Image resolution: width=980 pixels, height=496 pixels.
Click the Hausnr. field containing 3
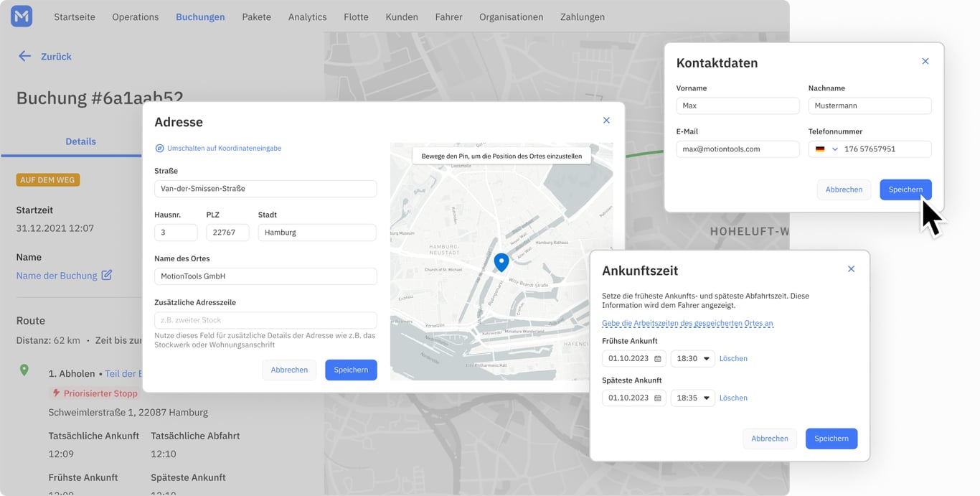pyautogui.click(x=176, y=233)
